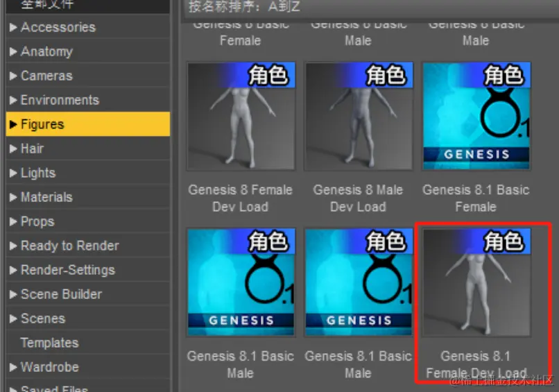Screen dimensions: 559x392
Task: Expand the Cameras category arrow
Action: click(x=13, y=76)
